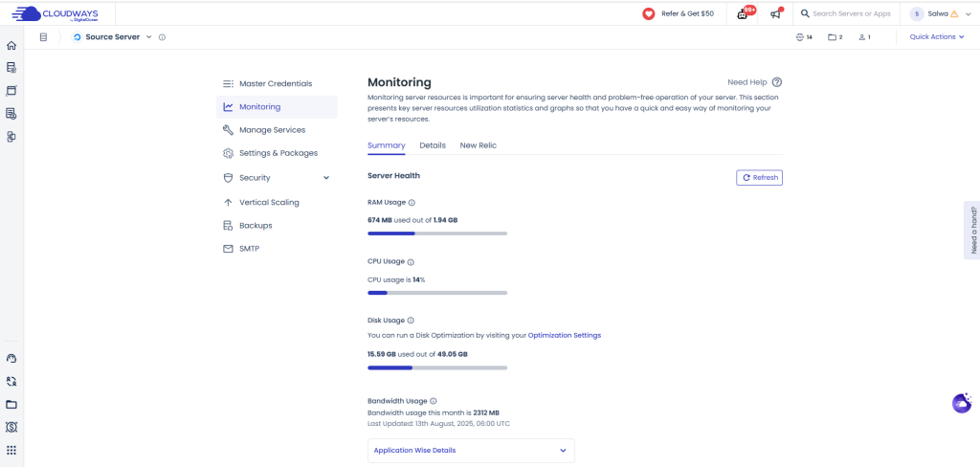Click the info icon next to CPU Usage

pos(411,262)
